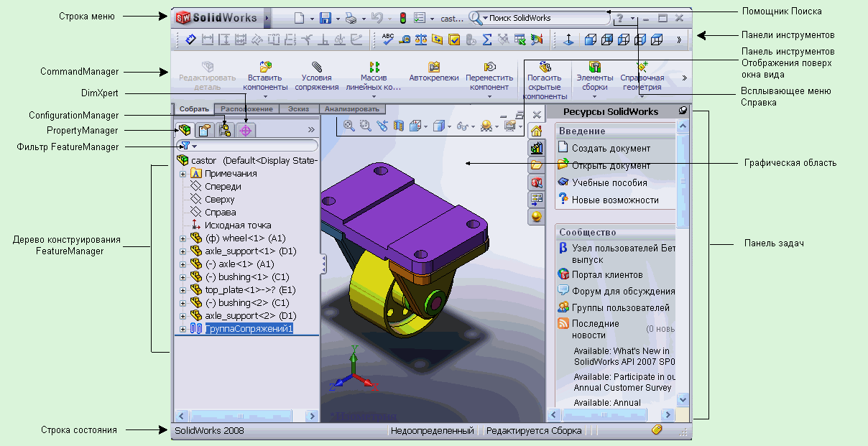Image resolution: width=868 pixels, height=446 pixels.
Task: Expand the ГруппаСопряжений1 mates node
Action: pos(183,329)
